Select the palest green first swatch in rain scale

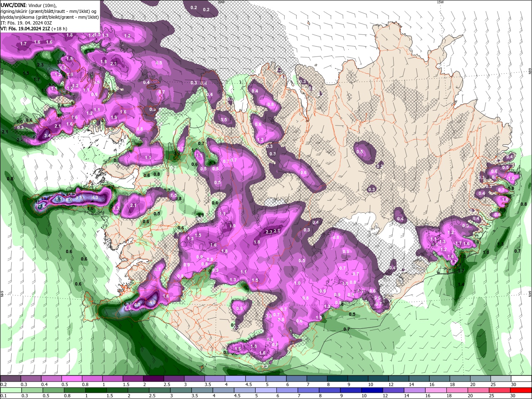click(10, 390)
